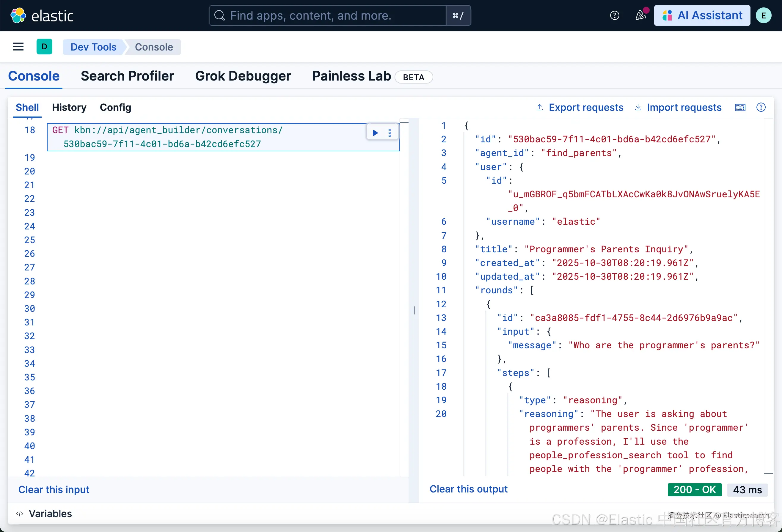Click the user avatar E
Image resolution: width=782 pixels, height=532 pixels.
tap(764, 15)
